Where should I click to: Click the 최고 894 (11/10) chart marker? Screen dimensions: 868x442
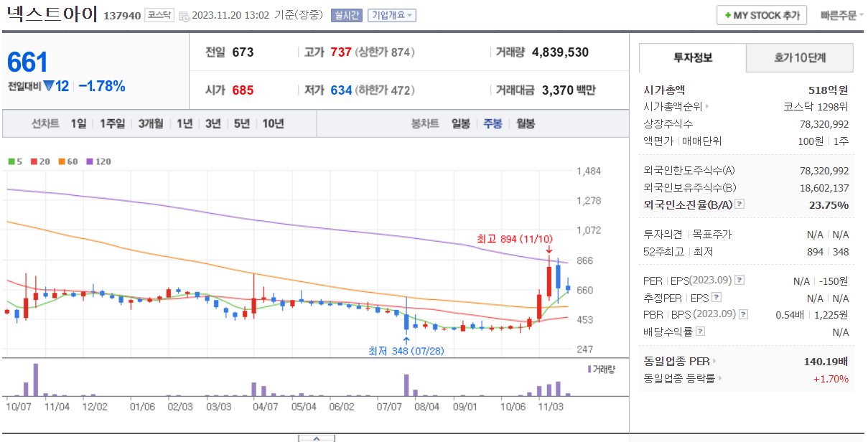[x=515, y=238]
